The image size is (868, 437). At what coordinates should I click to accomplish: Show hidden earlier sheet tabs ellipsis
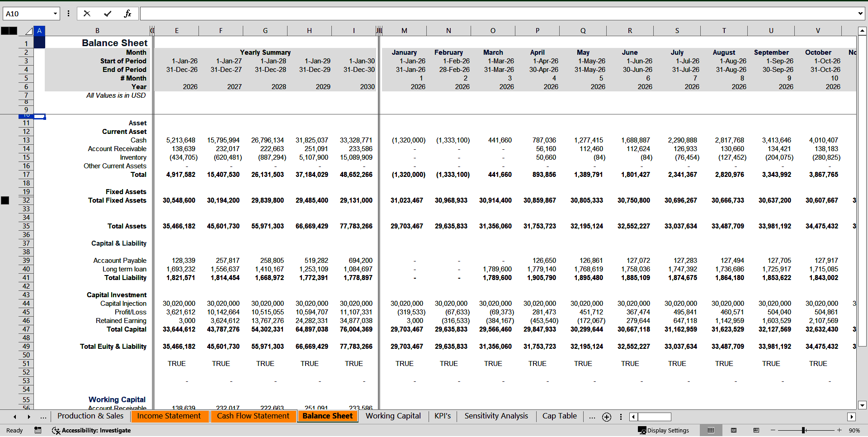pyautogui.click(x=43, y=417)
